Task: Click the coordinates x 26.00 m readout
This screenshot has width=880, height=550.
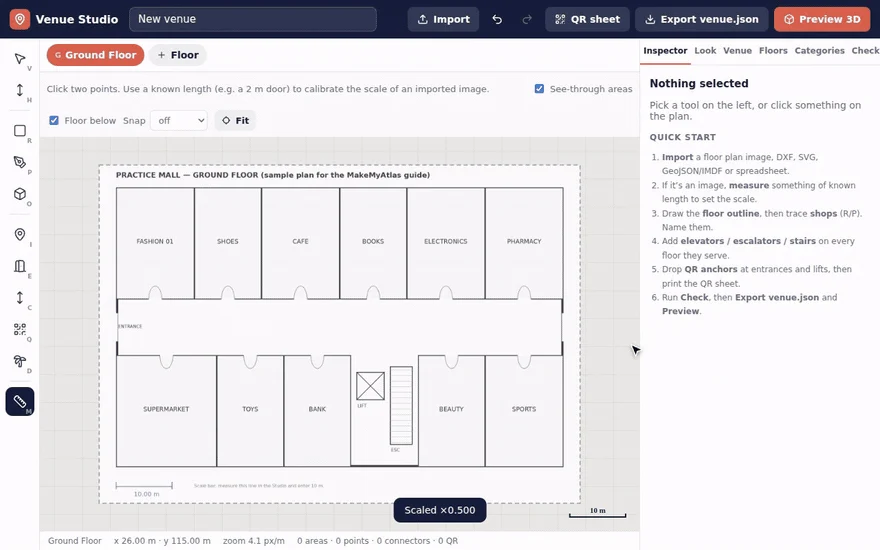Action: pyautogui.click(x=162, y=541)
